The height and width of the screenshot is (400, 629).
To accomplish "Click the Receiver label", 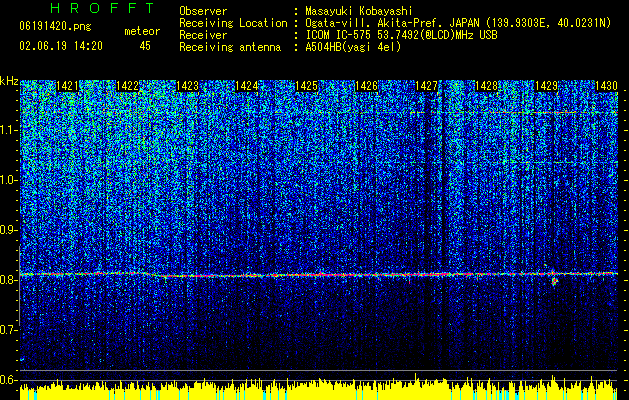I will [203, 35].
